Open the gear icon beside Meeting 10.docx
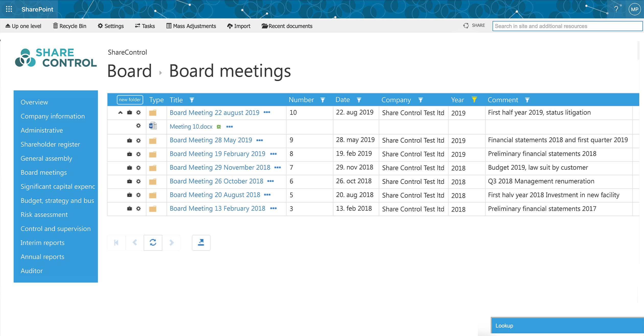This screenshot has height=336, width=644. [x=138, y=126]
